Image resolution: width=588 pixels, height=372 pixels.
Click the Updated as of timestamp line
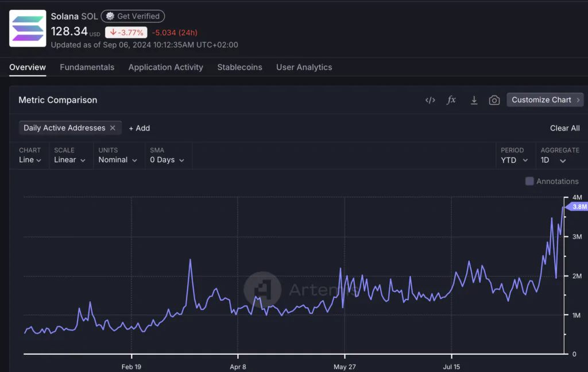point(144,45)
